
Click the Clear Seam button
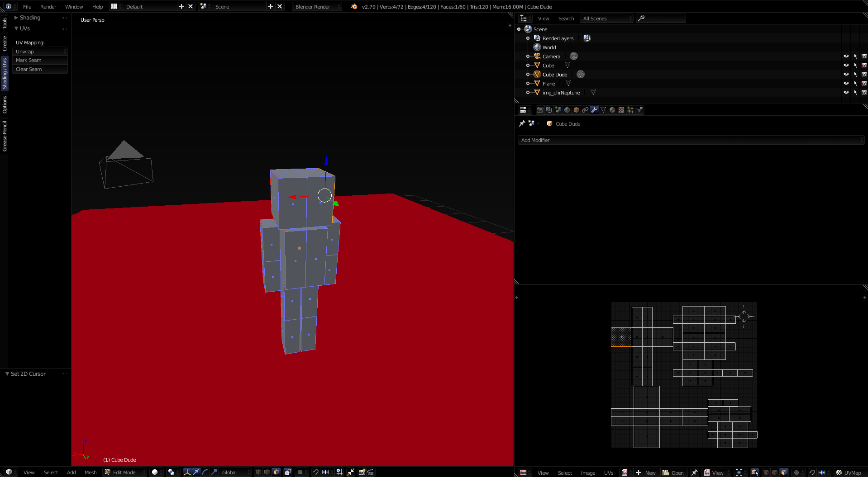click(40, 69)
